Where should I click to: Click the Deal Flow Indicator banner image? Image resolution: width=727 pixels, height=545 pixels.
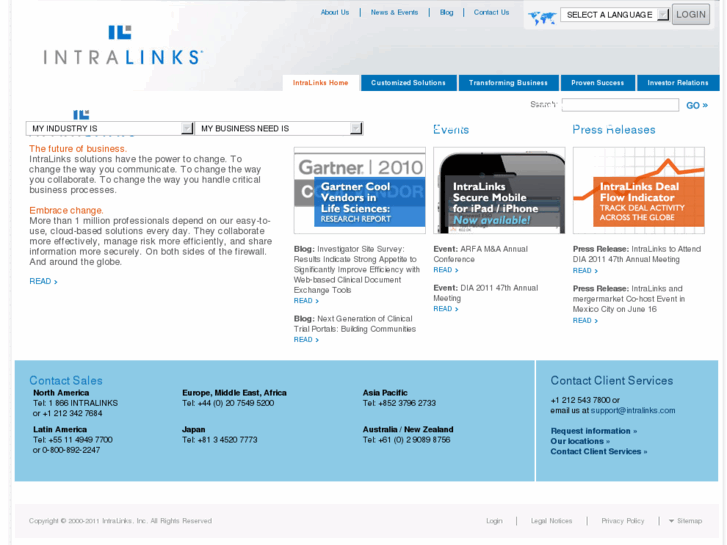(639, 191)
